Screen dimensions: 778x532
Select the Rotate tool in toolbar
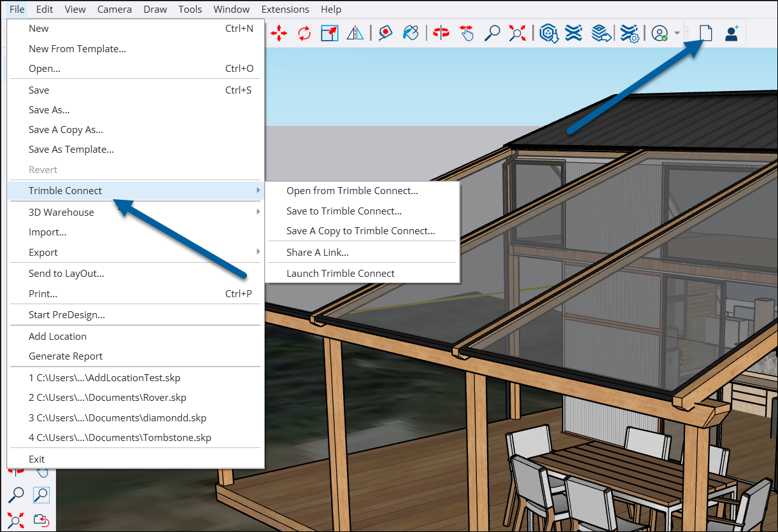(304, 34)
